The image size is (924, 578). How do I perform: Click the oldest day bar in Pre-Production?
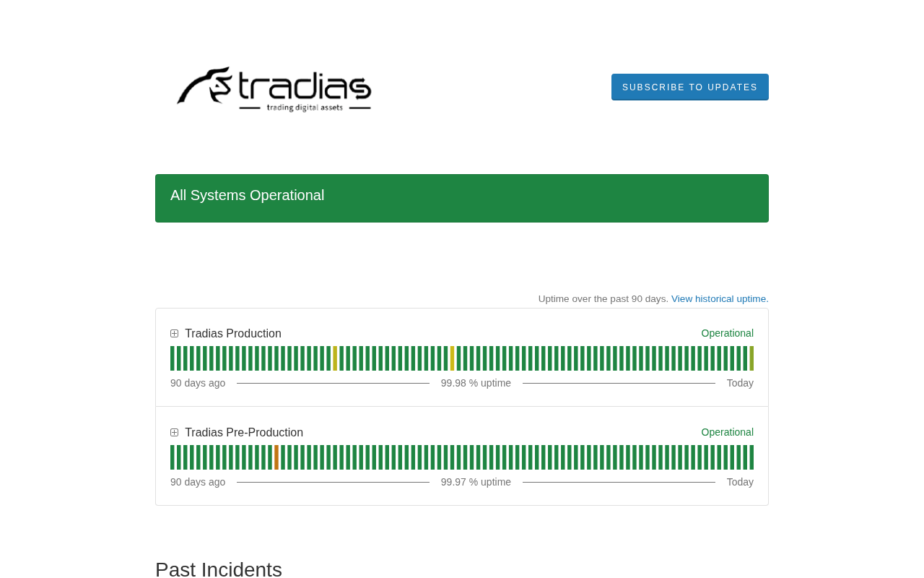[173, 457]
